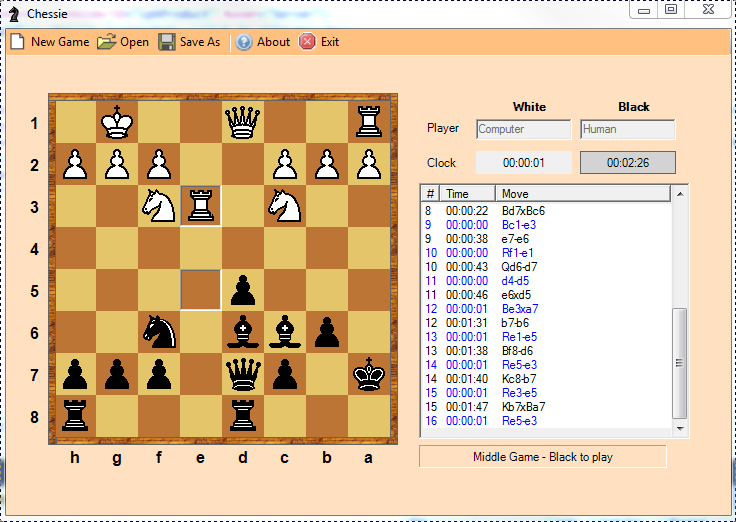The height and width of the screenshot is (522, 736).
Task: Select move row d4-d5
Action: 547,281
